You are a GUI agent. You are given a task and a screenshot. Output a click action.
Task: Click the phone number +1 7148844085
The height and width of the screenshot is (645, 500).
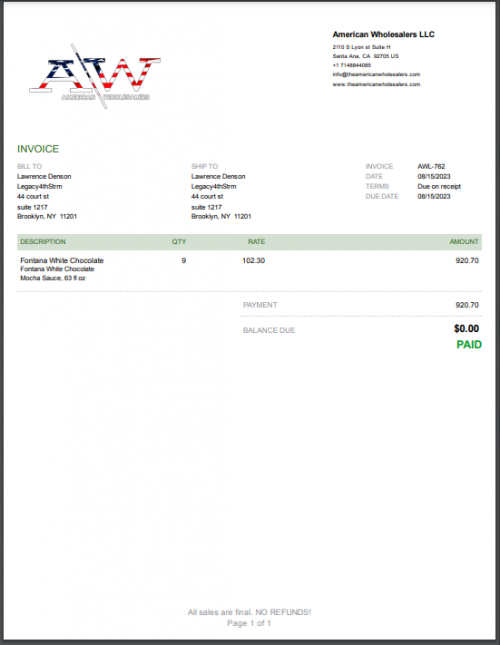352,65
